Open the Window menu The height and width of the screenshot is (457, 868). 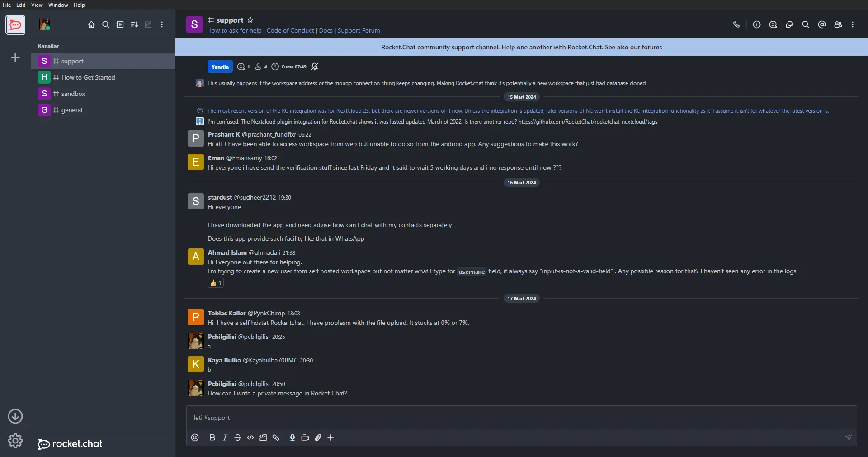[58, 5]
